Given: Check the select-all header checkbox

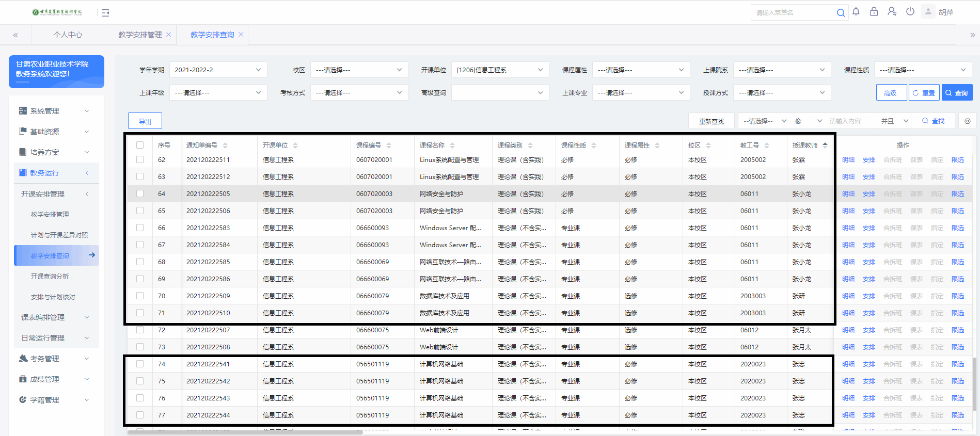Looking at the screenshot, I should click(x=140, y=146).
